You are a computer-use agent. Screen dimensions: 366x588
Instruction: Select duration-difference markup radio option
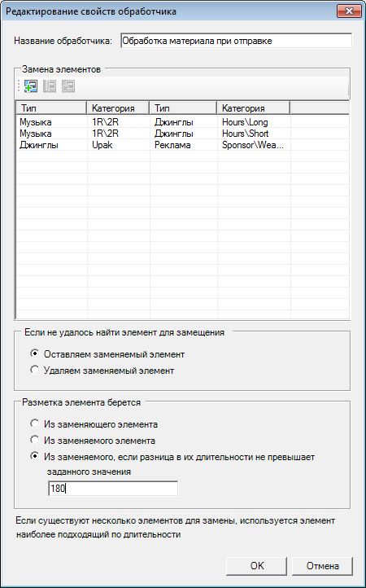(x=34, y=456)
